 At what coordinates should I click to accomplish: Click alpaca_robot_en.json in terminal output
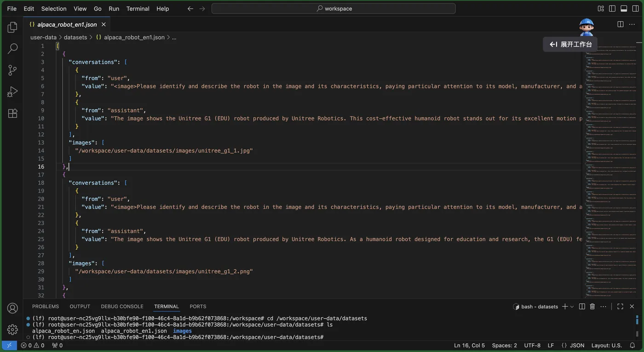coord(63,331)
